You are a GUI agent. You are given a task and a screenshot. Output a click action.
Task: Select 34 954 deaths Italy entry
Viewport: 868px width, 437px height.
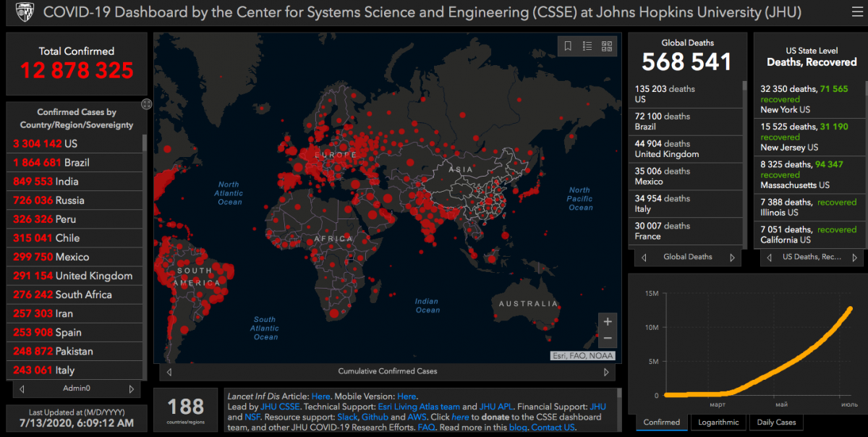(x=686, y=204)
